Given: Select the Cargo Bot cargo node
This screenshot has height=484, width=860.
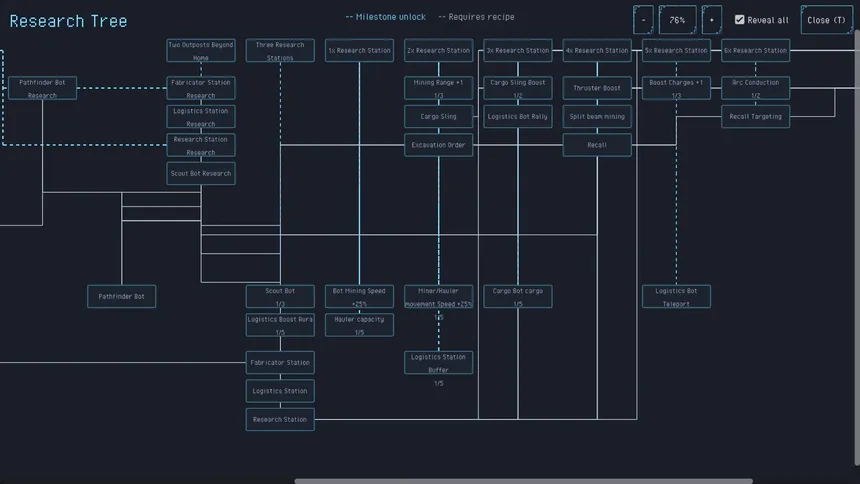Looking at the screenshot, I should (x=518, y=296).
